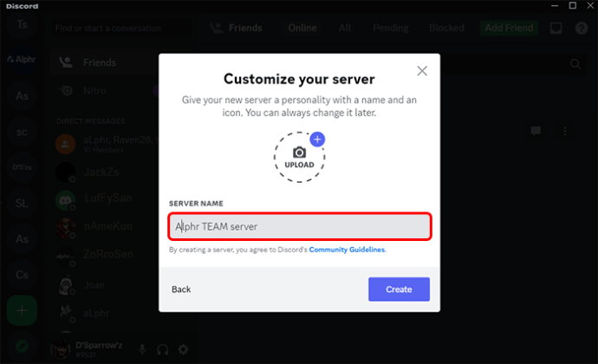This screenshot has width=598, height=364.
Task: Open the Community Guidelines link
Action: pos(347,250)
